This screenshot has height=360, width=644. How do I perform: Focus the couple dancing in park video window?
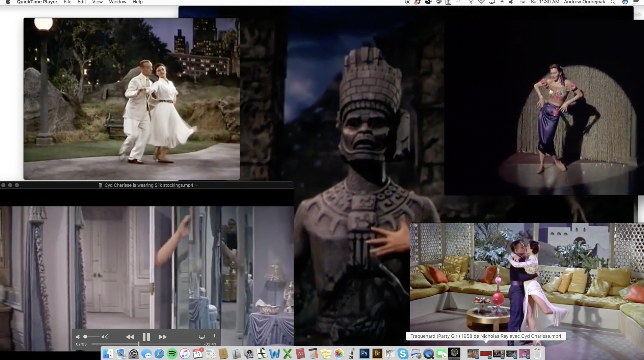click(131, 98)
